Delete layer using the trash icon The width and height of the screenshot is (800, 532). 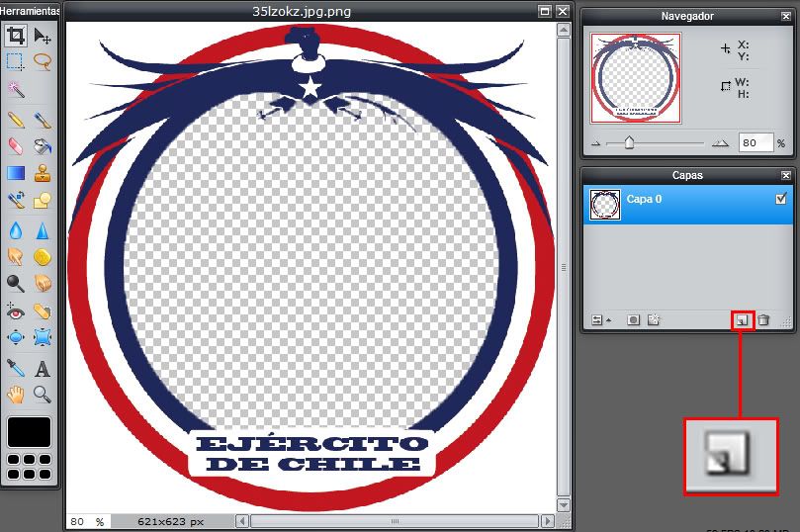763,320
